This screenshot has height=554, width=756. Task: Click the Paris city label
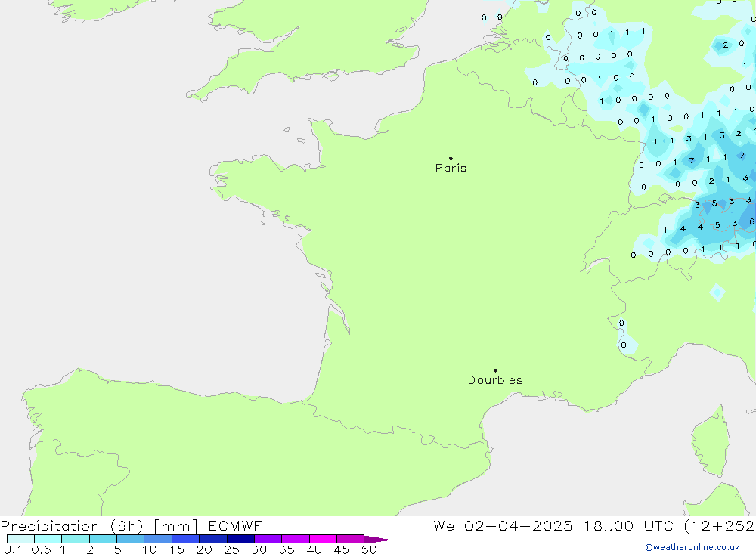451,168
